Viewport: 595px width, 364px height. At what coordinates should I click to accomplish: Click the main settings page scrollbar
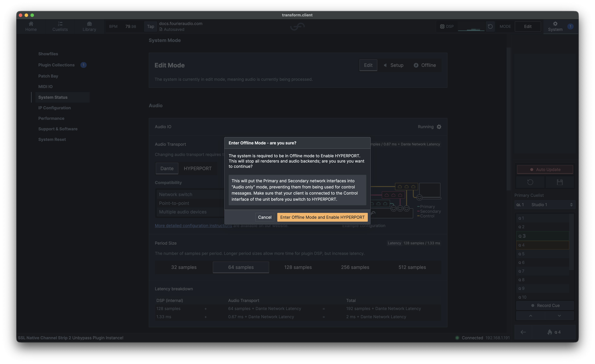pos(509,119)
